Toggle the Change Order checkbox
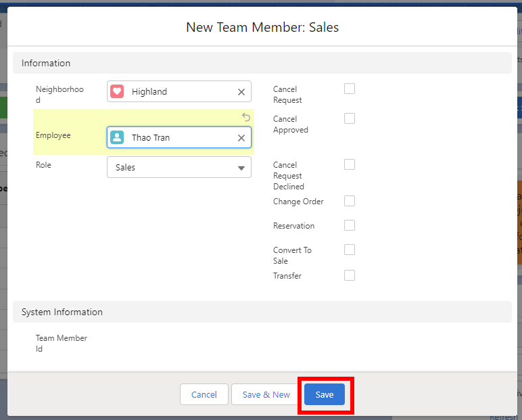 [x=350, y=201]
